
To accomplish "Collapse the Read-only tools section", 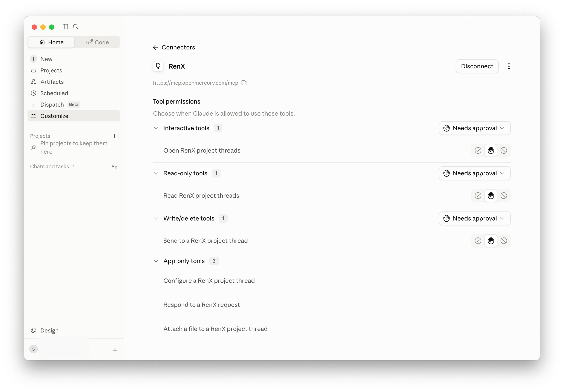I will click(x=156, y=173).
